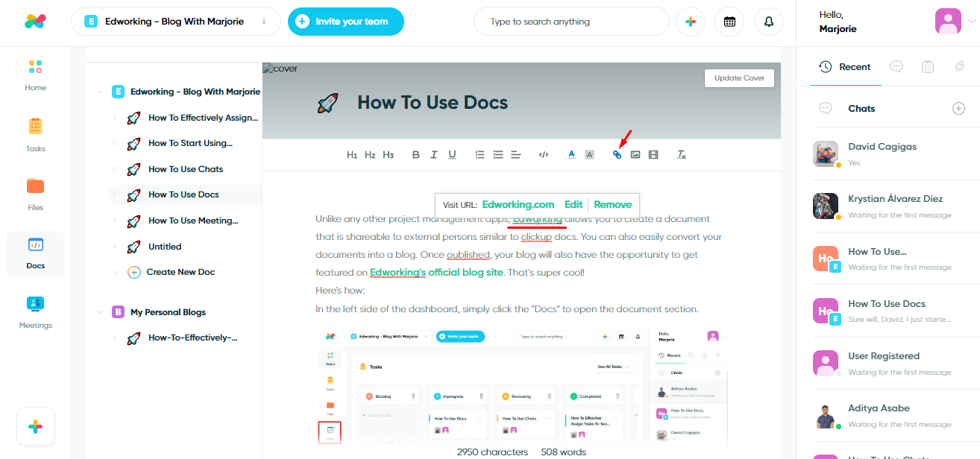Expand the Untitled doc node
This screenshot has width=980, height=459.
(x=114, y=247)
